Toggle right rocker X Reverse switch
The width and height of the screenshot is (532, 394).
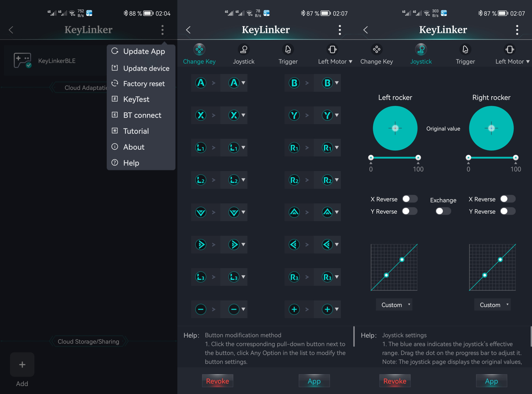coord(508,199)
